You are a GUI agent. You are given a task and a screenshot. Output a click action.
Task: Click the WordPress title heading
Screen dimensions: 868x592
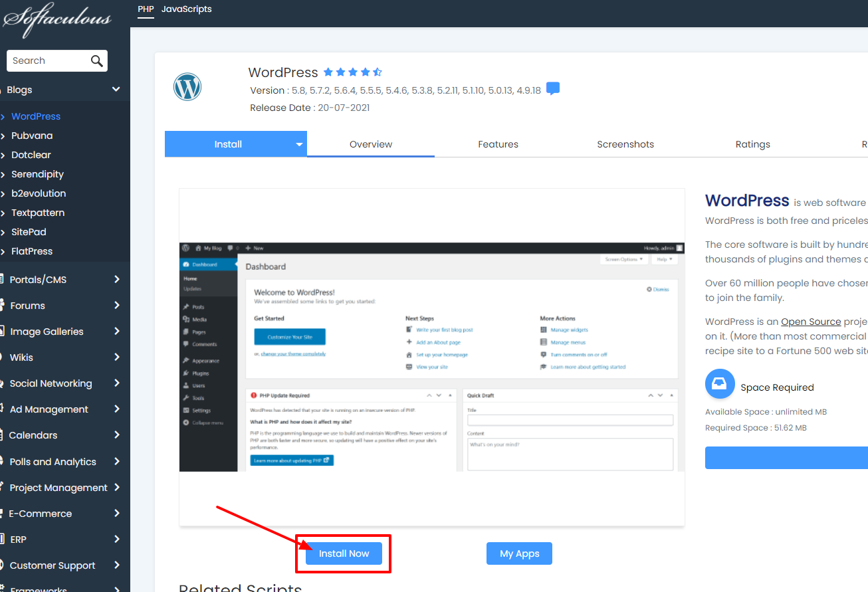pyautogui.click(x=283, y=72)
